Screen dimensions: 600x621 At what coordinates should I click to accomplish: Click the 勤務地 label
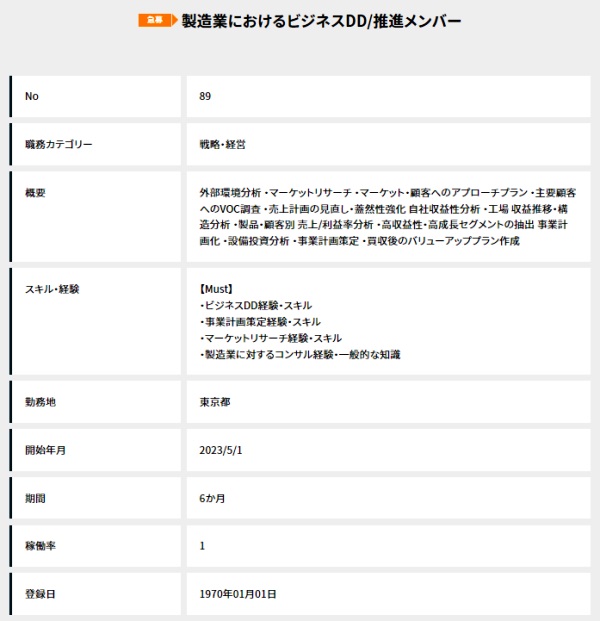(40, 402)
